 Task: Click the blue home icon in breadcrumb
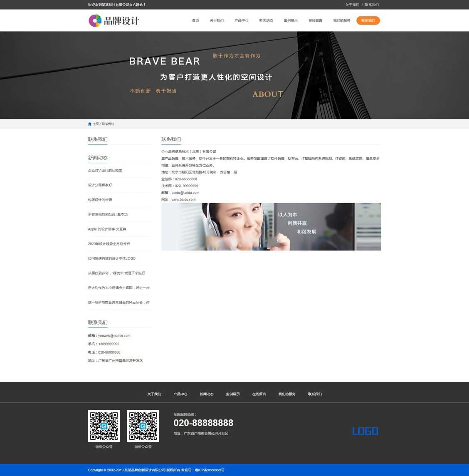point(90,124)
